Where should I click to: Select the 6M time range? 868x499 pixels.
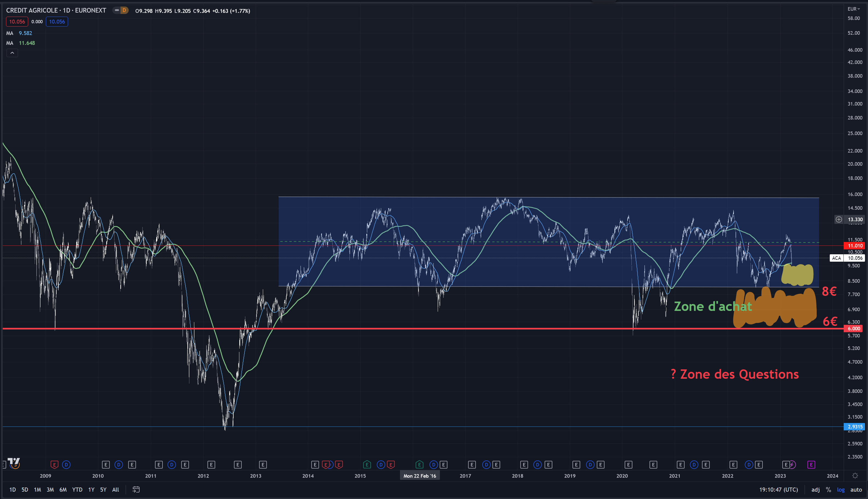[63, 489]
